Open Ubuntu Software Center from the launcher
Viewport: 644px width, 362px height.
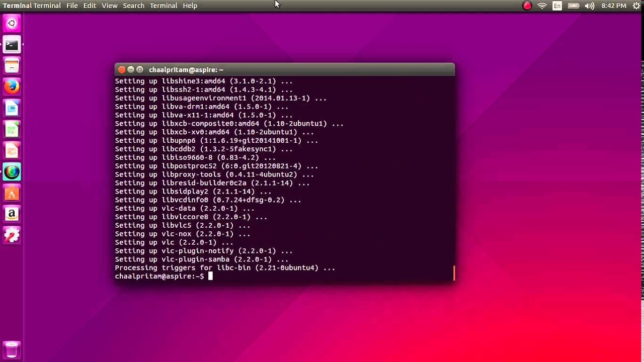pos(12,193)
